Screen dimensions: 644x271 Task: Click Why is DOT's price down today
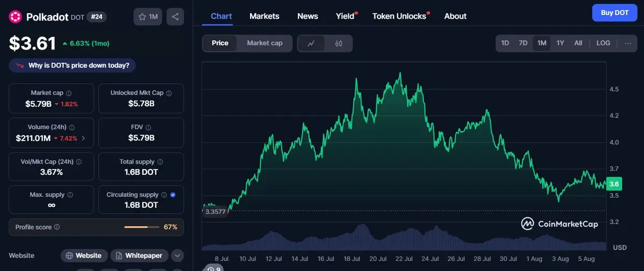[72, 65]
